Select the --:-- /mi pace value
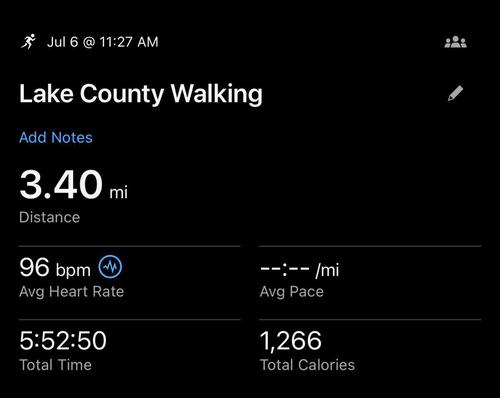Viewport: 500px width, 398px height. click(x=299, y=269)
